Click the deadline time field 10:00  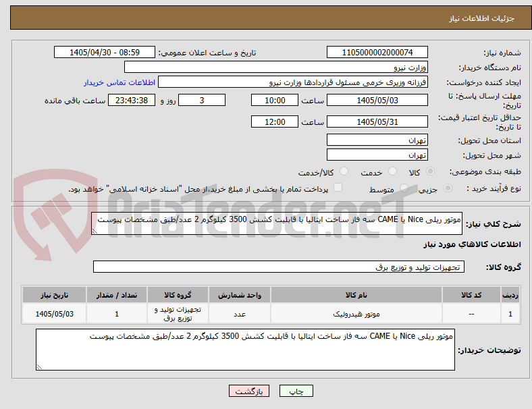275,100
